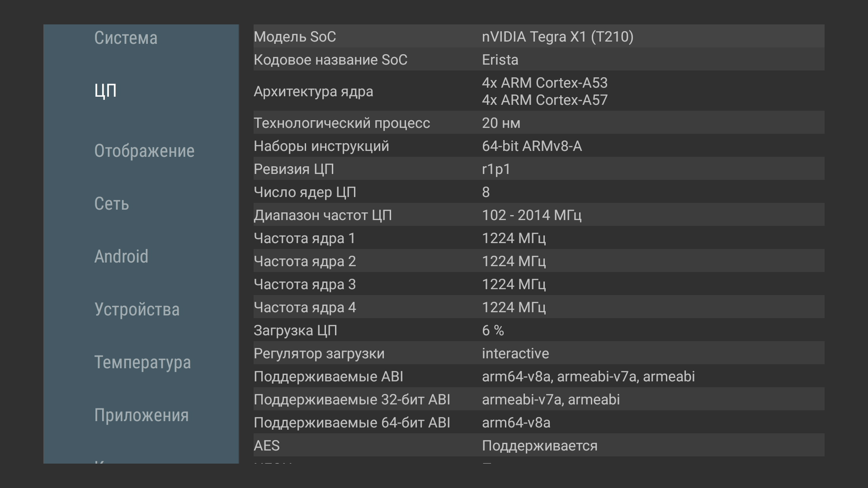Open Приложения section

(142, 415)
